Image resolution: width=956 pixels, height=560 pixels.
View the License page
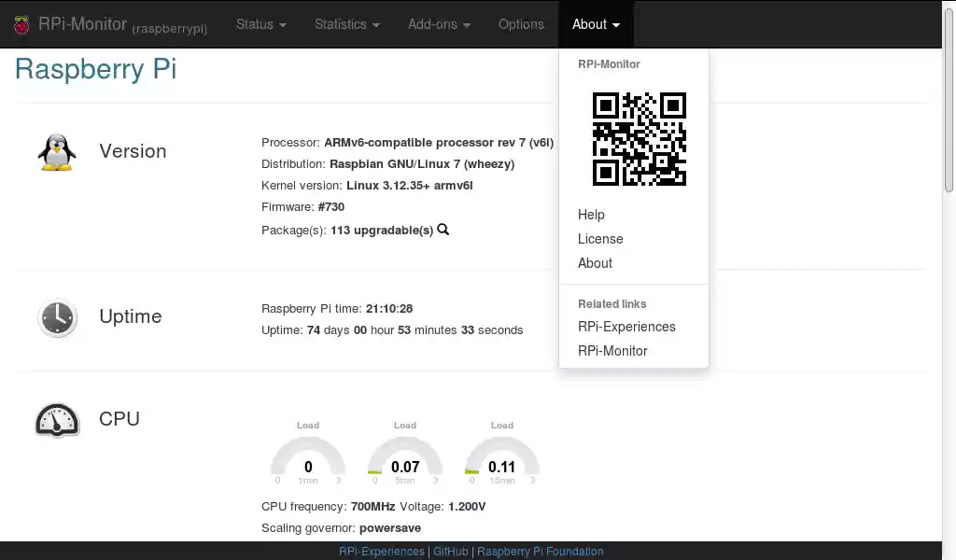coord(600,239)
